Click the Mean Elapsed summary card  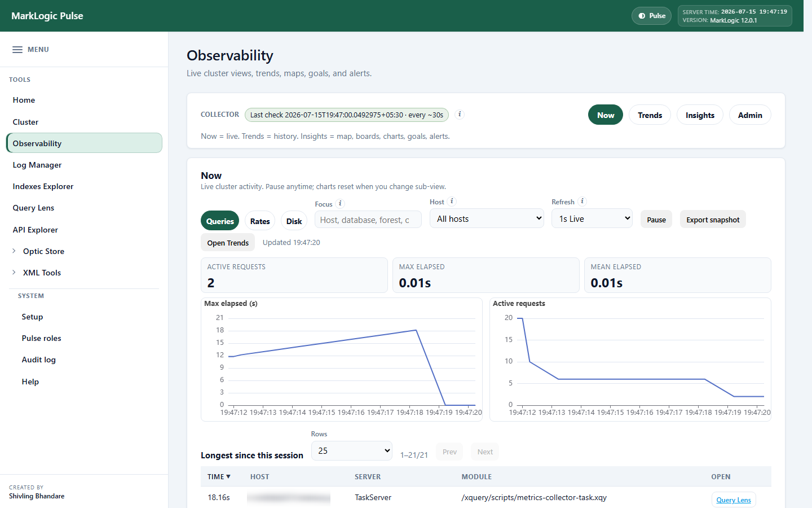677,275
